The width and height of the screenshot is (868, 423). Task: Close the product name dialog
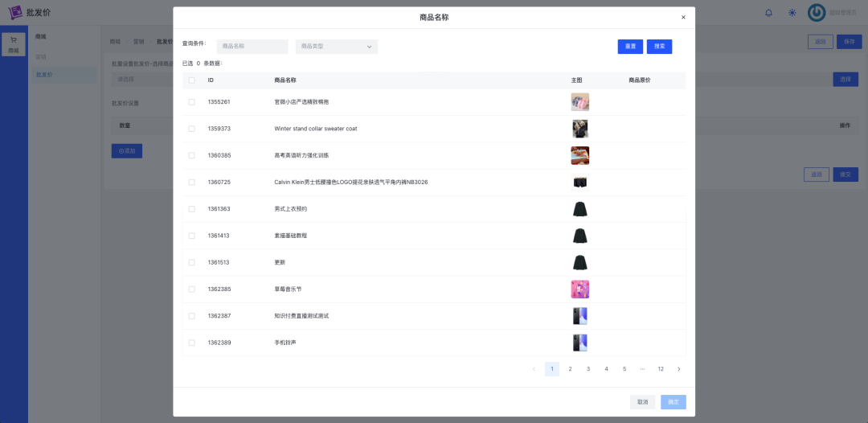(x=683, y=17)
